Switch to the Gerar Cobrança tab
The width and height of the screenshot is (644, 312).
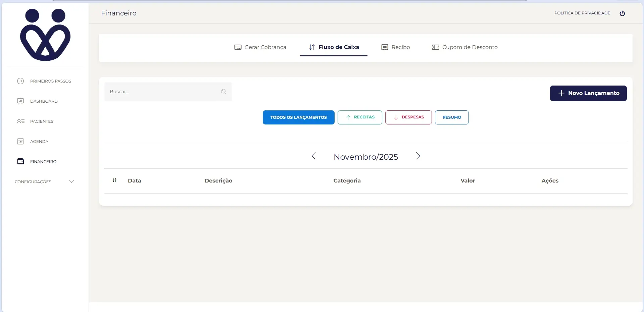(260, 47)
